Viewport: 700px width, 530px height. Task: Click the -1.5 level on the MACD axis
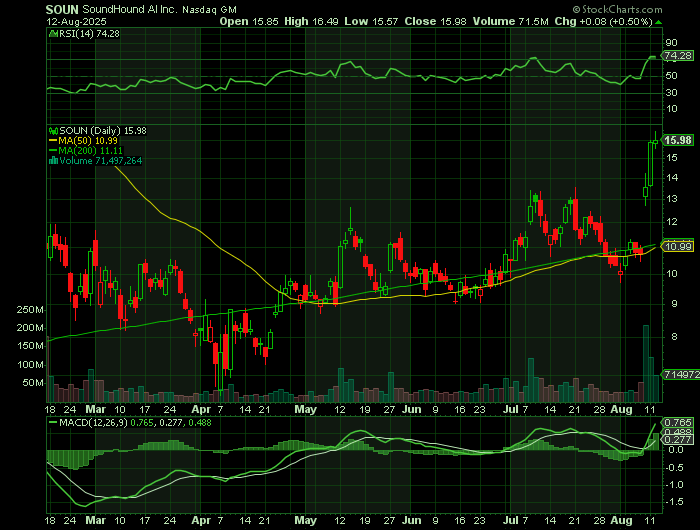pos(674,502)
